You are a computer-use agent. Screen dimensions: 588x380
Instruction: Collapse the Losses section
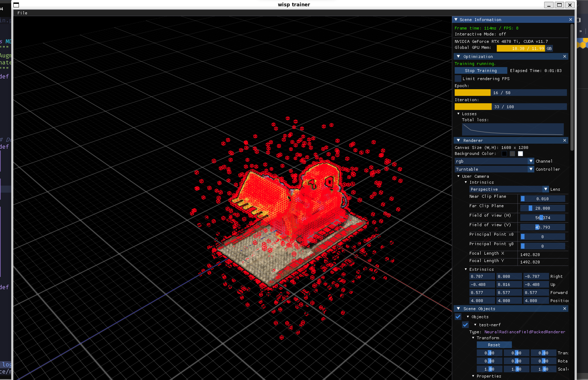tap(459, 114)
